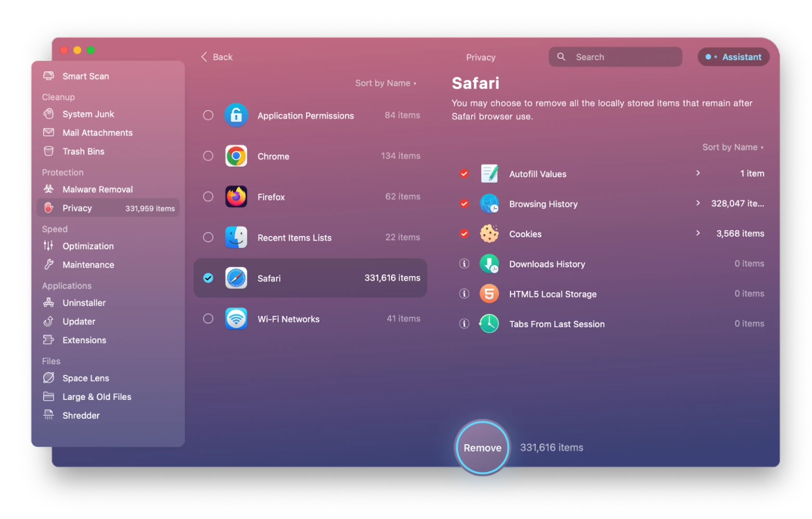
Task: Select the Chrome radio circle
Action: [x=208, y=156]
